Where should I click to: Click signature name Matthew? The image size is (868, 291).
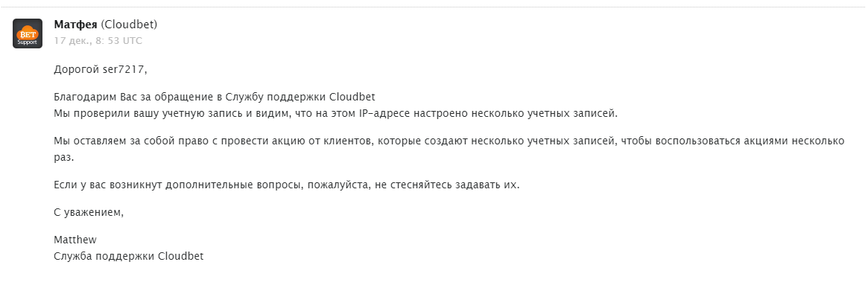tap(75, 240)
